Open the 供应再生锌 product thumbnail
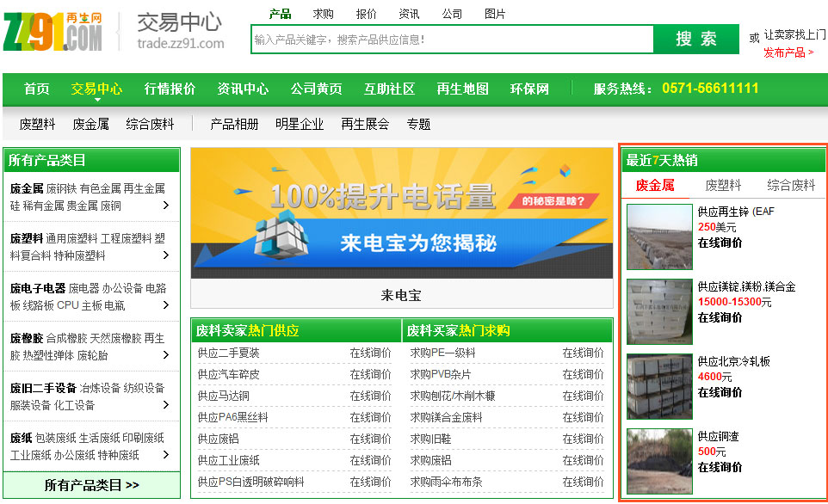 [659, 237]
